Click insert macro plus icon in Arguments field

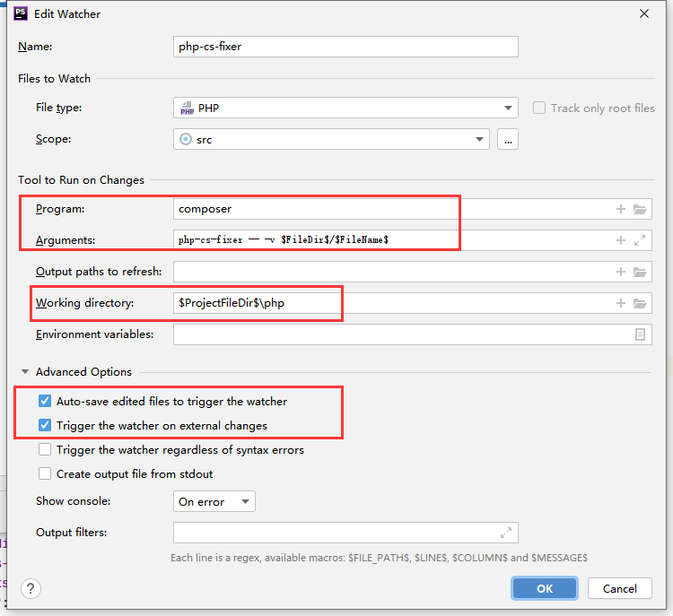(x=621, y=240)
